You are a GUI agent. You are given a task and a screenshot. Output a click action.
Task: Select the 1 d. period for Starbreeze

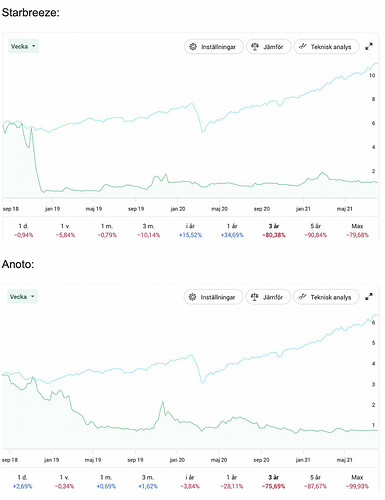pos(23,230)
